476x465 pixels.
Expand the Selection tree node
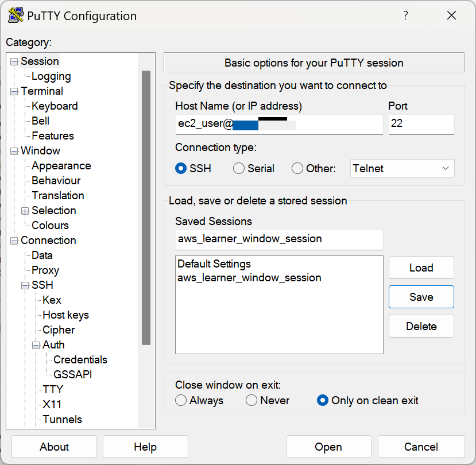coord(25,211)
